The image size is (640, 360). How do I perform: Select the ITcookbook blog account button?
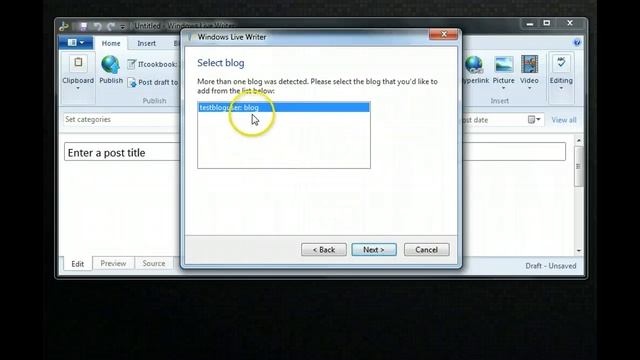152,64
